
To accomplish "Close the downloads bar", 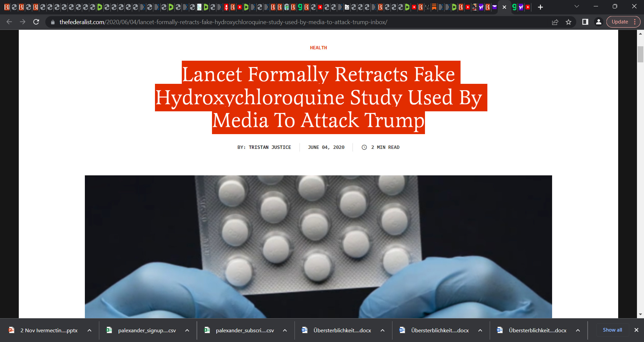I will point(636,330).
